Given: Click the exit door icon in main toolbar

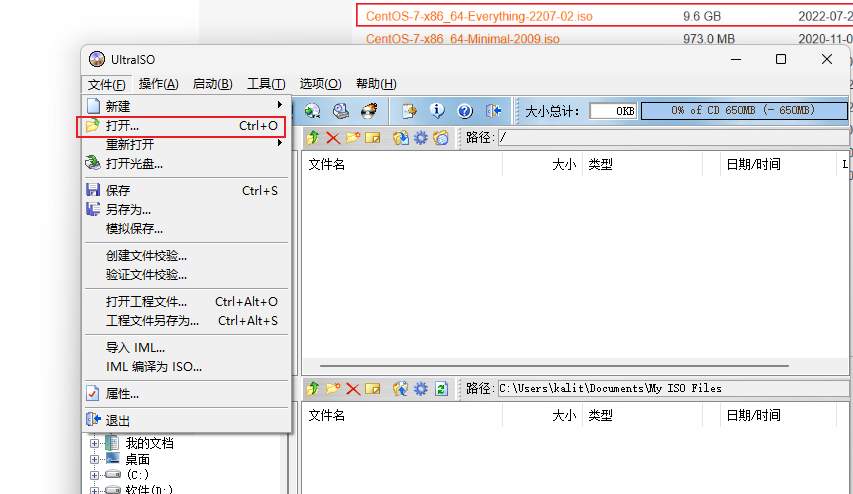Looking at the screenshot, I should (x=493, y=111).
